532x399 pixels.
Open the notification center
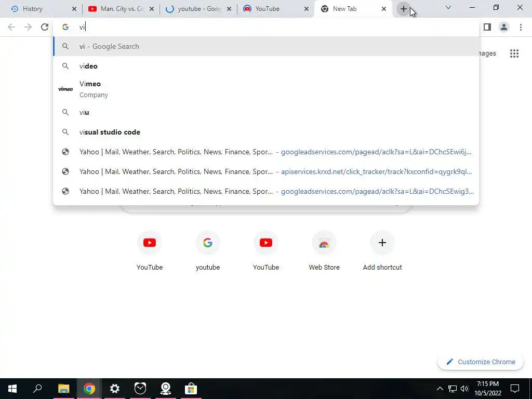515,389
